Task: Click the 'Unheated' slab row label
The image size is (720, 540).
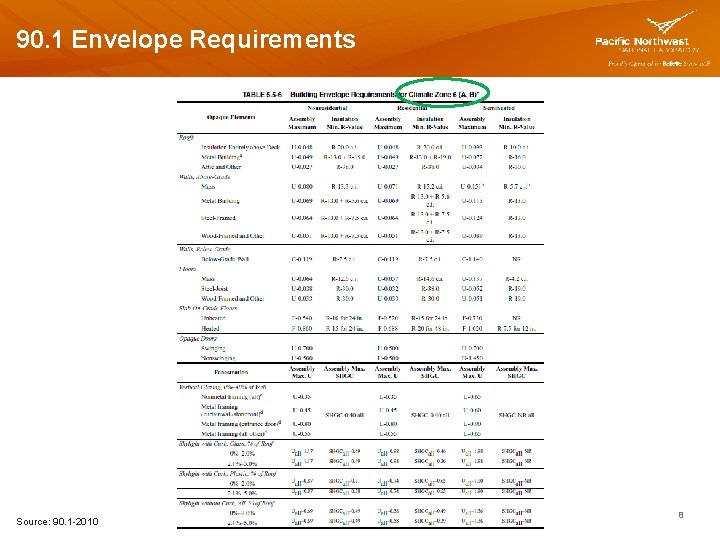Action: 213,318
